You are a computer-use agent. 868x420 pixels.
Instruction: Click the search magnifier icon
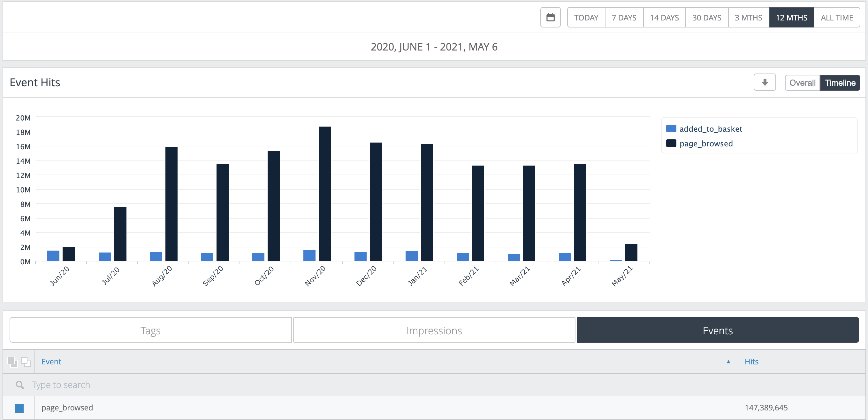point(20,385)
